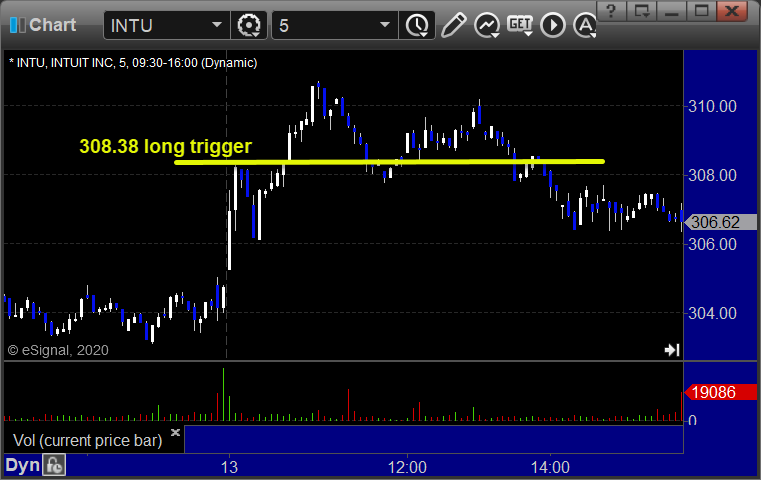Open the studies line chart icon

pyautogui.click(x=487, y=25)
